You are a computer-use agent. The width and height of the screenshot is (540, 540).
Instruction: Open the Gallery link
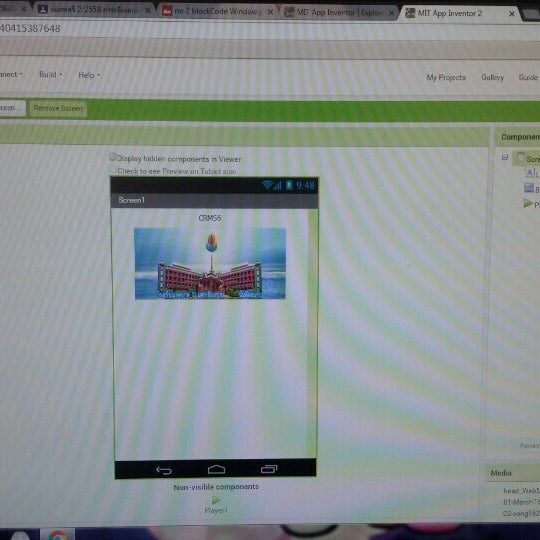coord(492,77)
